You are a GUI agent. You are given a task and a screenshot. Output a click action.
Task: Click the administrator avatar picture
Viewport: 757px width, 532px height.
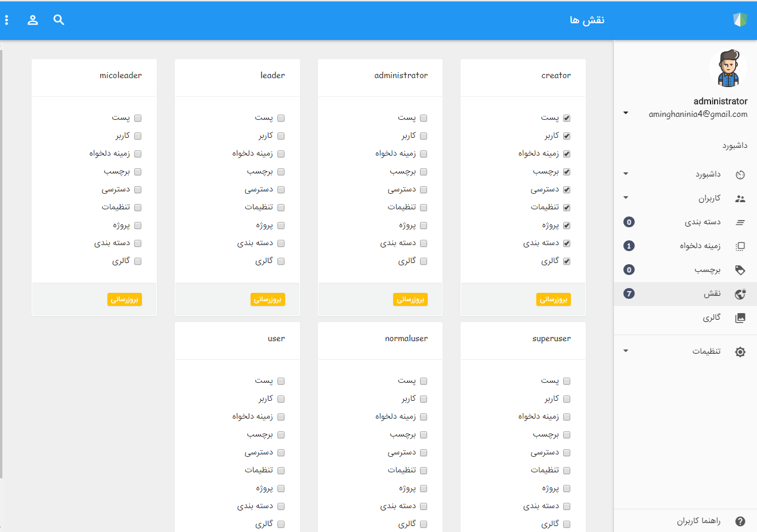(x=728, y=69)
